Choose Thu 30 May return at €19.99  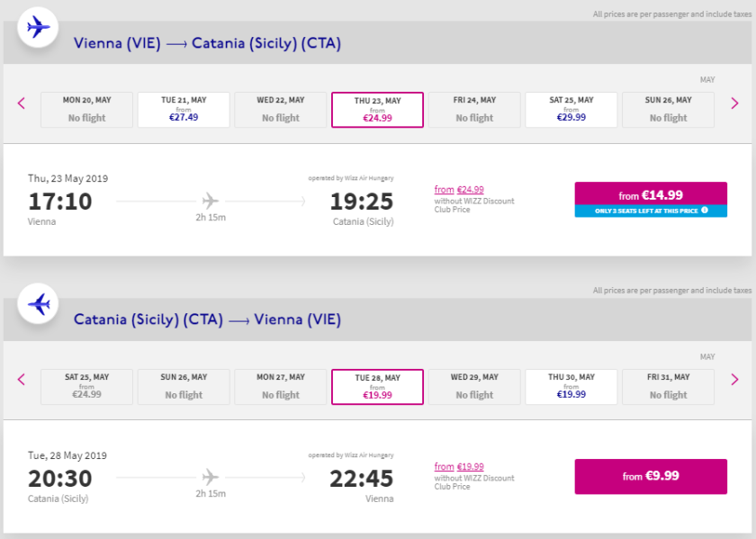point(571,386)
